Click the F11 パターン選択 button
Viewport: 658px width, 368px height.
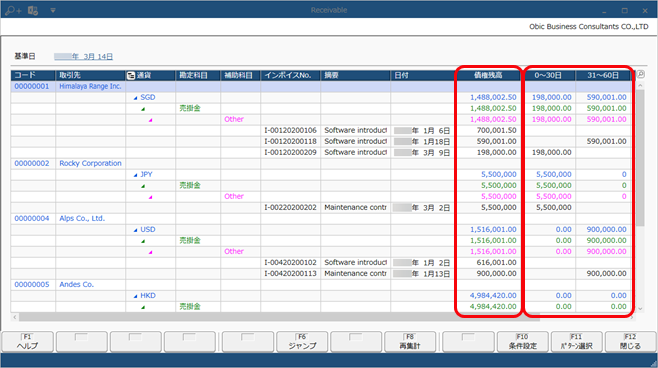tap(577, 342)
